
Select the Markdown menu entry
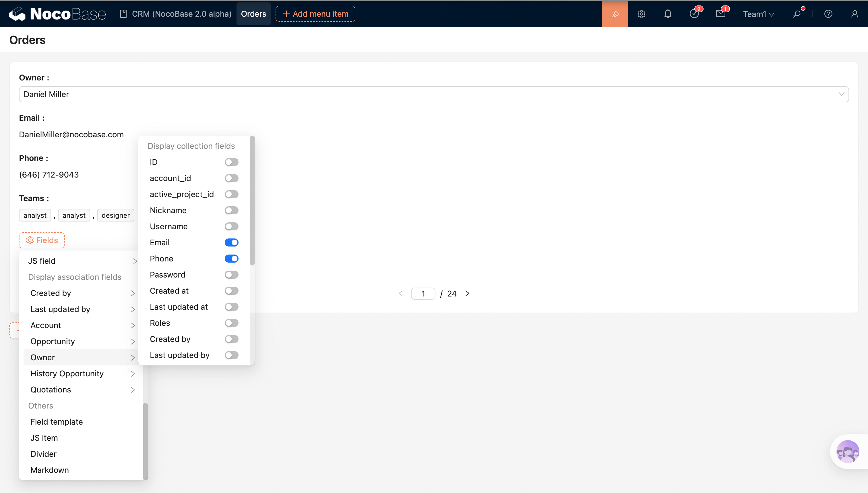coord(50,470)
